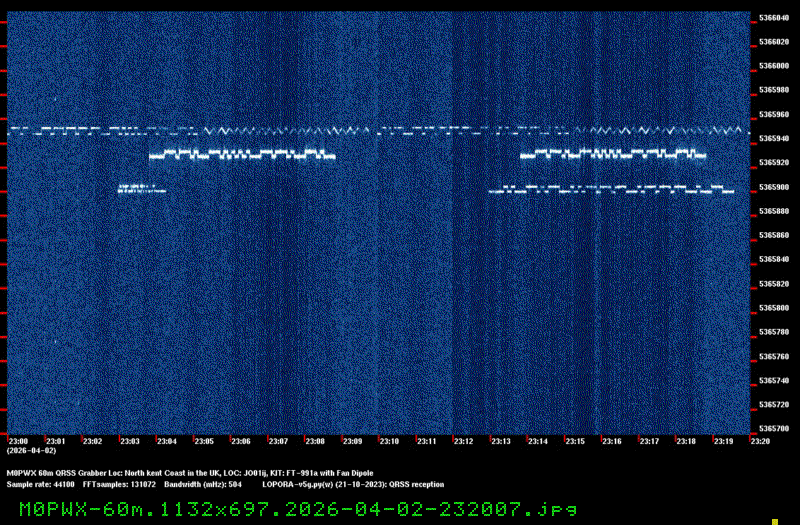Select the 5365860 frequency label
Viewport: 800px width, 525px height.
tap(774, 235)
